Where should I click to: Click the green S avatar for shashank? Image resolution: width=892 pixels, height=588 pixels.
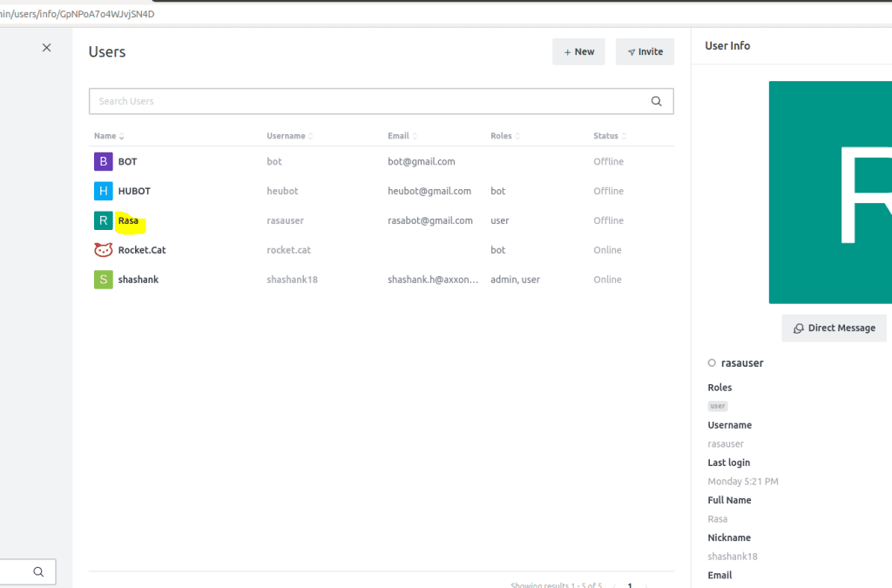click(104, 280)
